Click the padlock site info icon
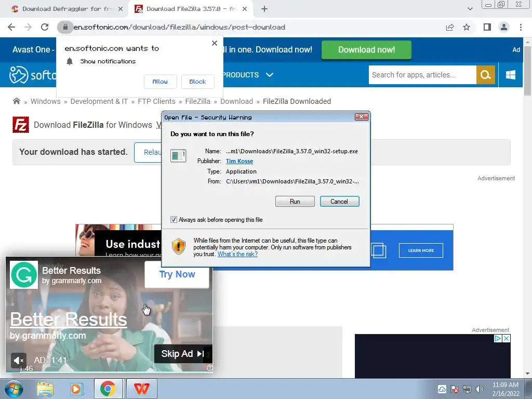The width and height of the screenshot is (532, 399). click(65, 27)
